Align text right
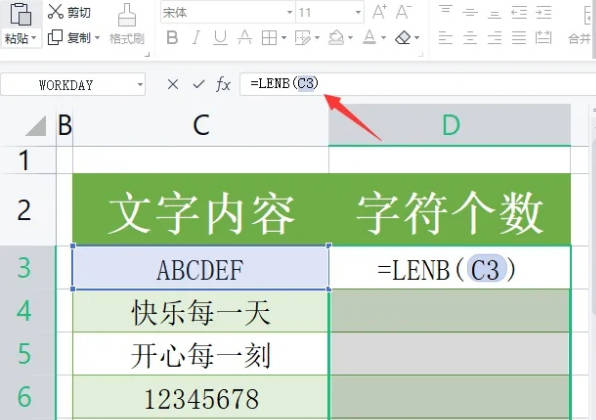Image resolution: width=596 pixels, height=420 pixels. 495,38
